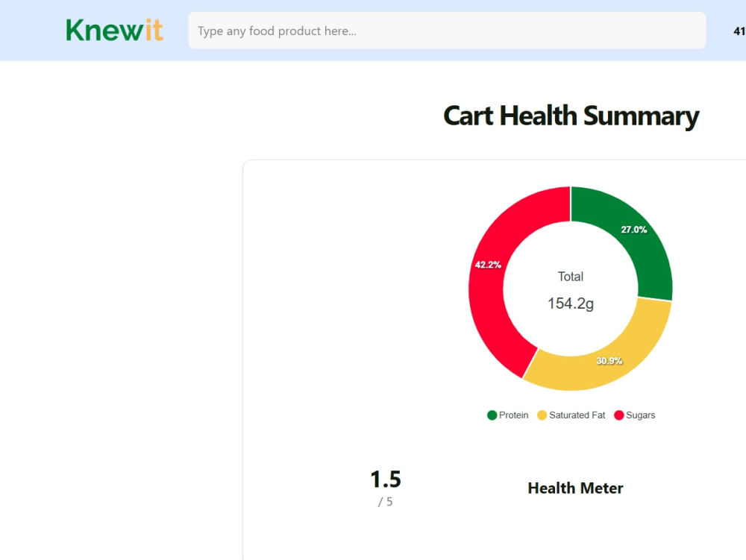Toggle the Saturated Fat legend item
The height and width of the screenshot is (560, 746).
click(571, 415)
